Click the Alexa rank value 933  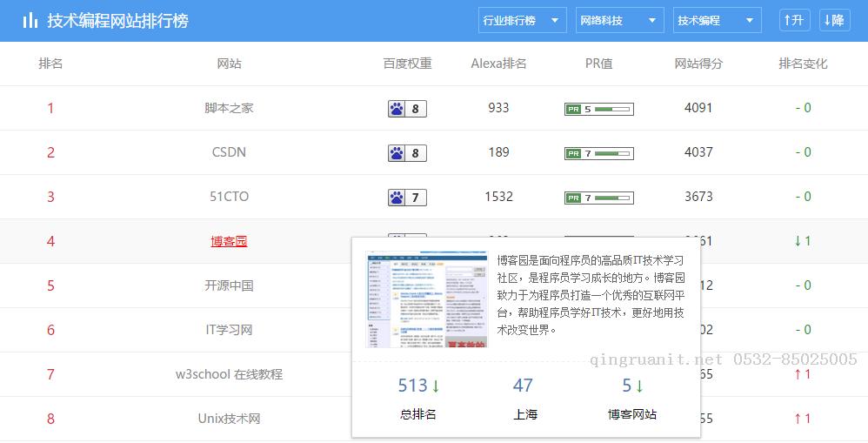[498, 108]
